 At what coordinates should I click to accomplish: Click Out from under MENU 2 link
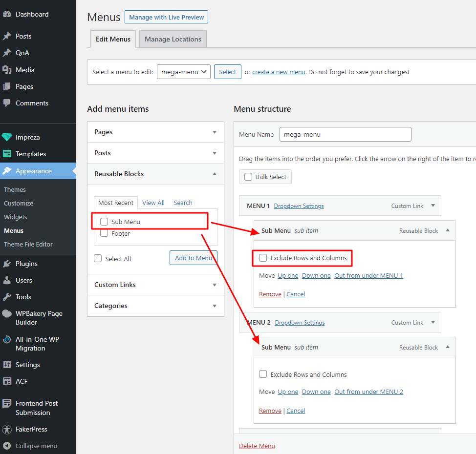click(x=368, y=392)
